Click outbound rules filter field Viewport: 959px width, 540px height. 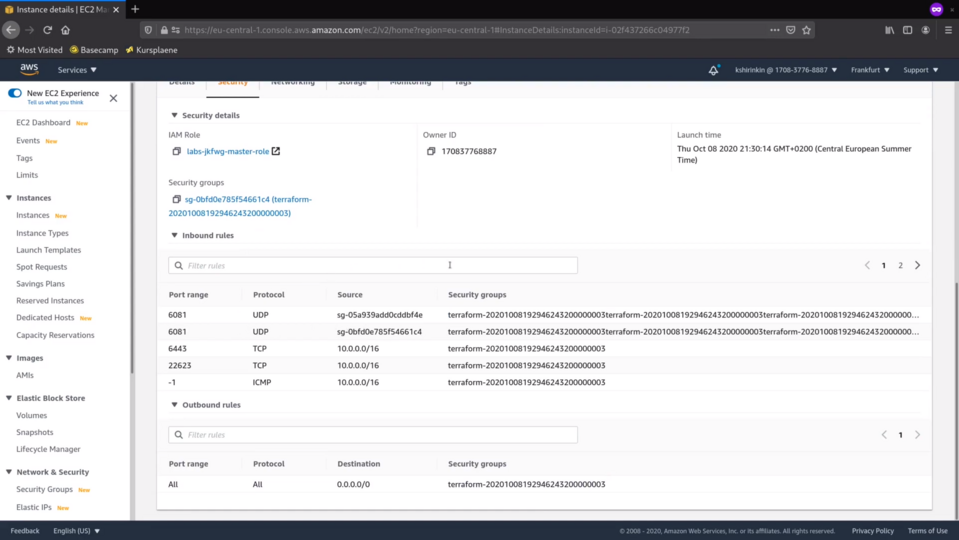[373, 435]
